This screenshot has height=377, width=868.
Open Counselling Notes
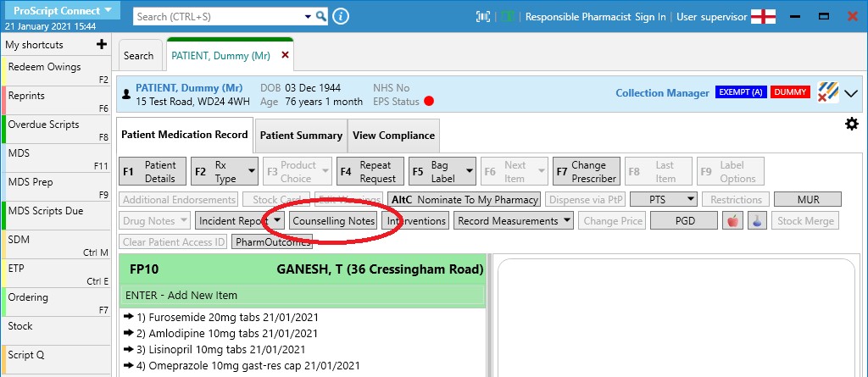[333, 221]
